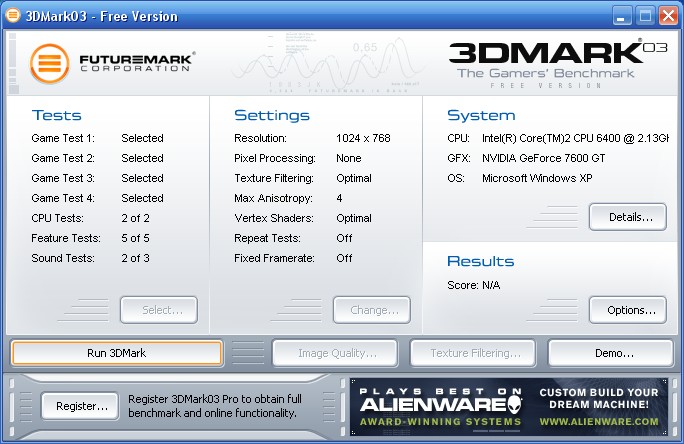Click the Intel Core 2 CPU text
This screenshot has height=444, width=684.
575,138
